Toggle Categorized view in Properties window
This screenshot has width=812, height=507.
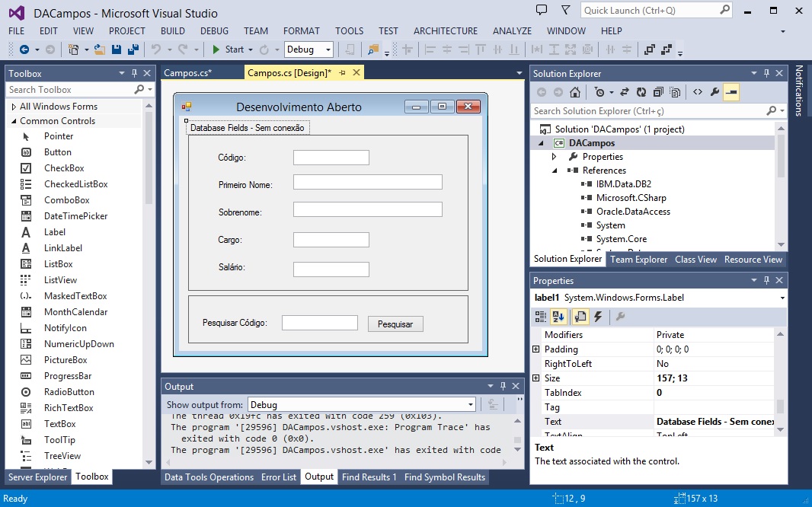point(541,317)
